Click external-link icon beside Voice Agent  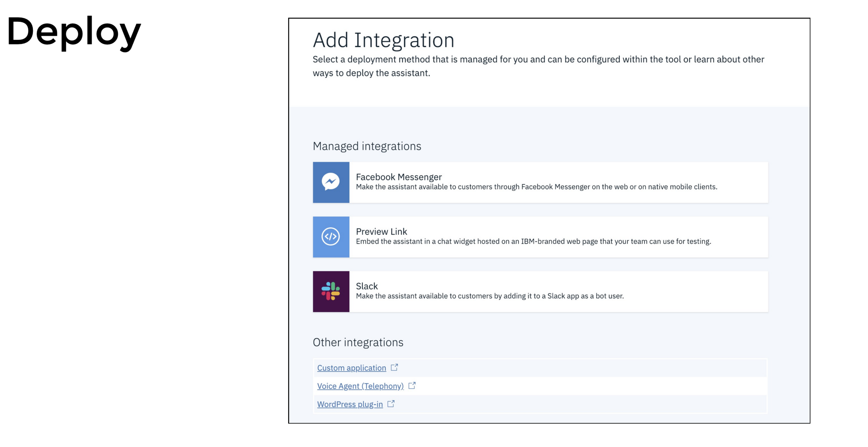pyautogui.click(x=412, y=386)
